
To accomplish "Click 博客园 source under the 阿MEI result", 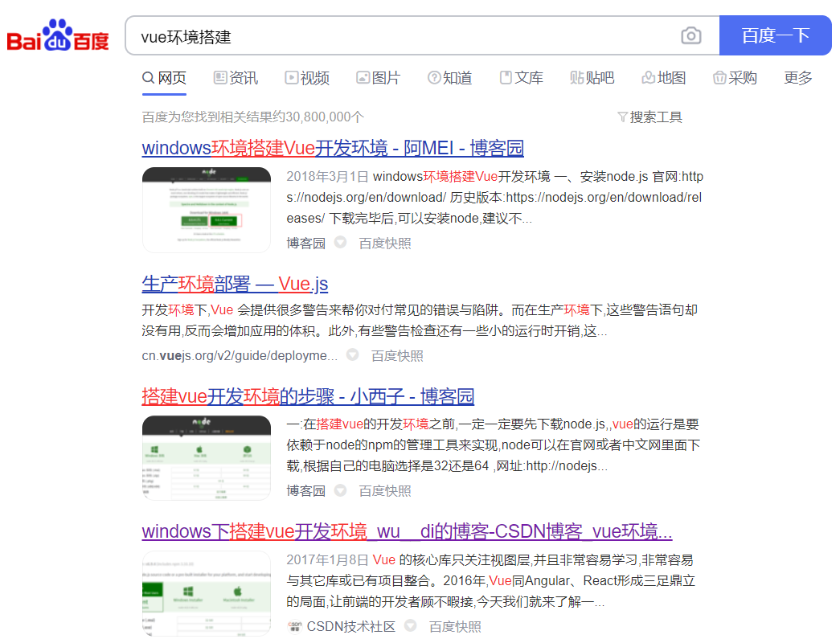I will (306, 244).
